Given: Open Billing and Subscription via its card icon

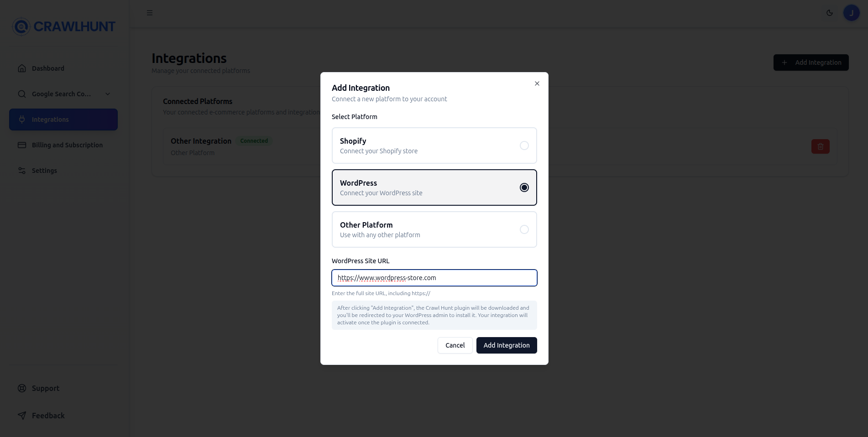Looking at the screenshot, I should point(21,145).
